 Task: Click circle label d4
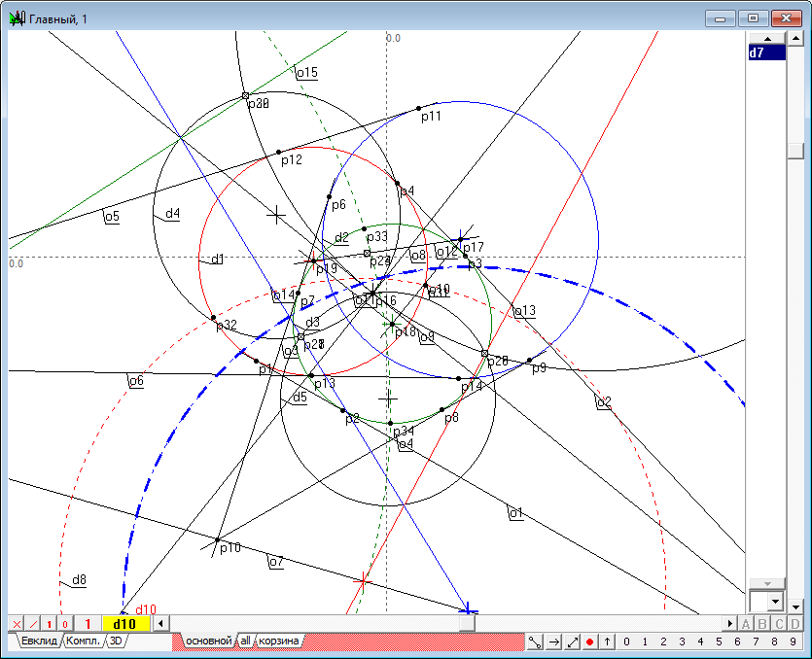(x=172, y=213)
